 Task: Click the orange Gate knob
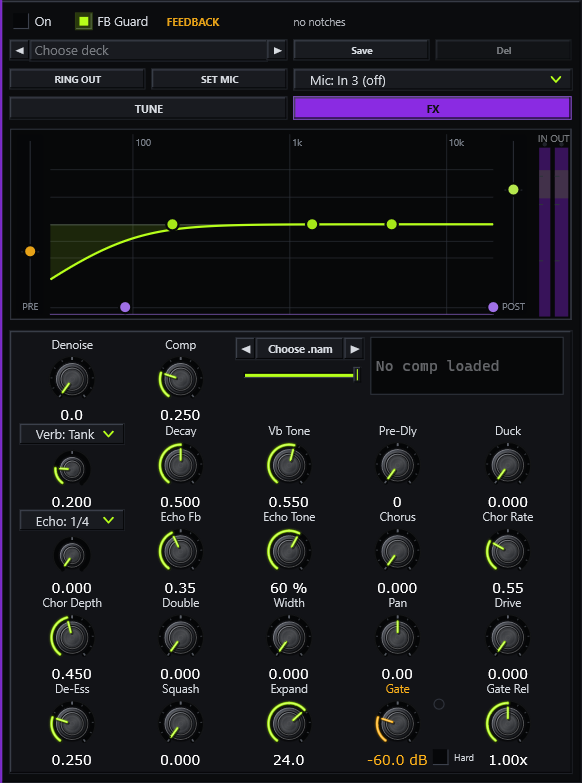coord(397,723)
